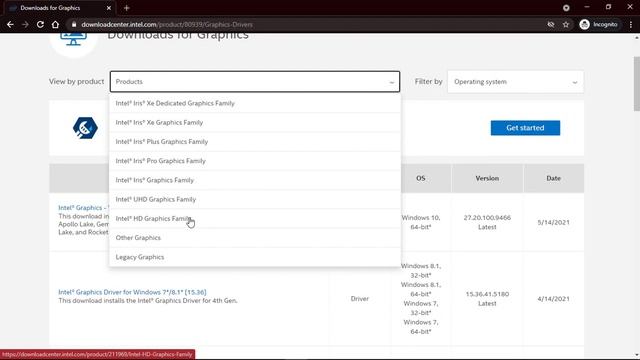The image size is (640, 360).
Task: Open the Incognito profile indicator
Action: 598,24
